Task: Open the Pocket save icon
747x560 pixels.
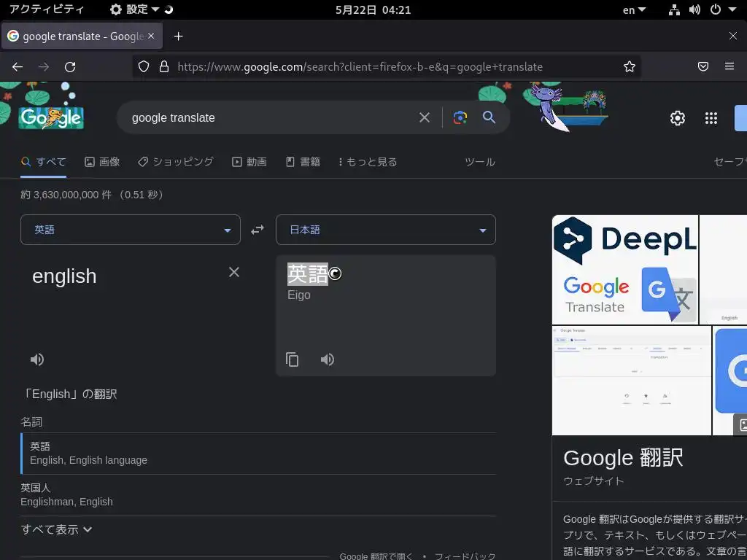Action: coord(703,66)
